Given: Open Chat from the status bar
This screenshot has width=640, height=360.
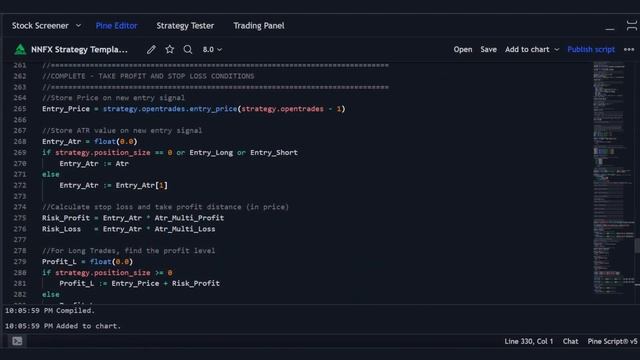Looking at the screenshot, I should [570, 341].
